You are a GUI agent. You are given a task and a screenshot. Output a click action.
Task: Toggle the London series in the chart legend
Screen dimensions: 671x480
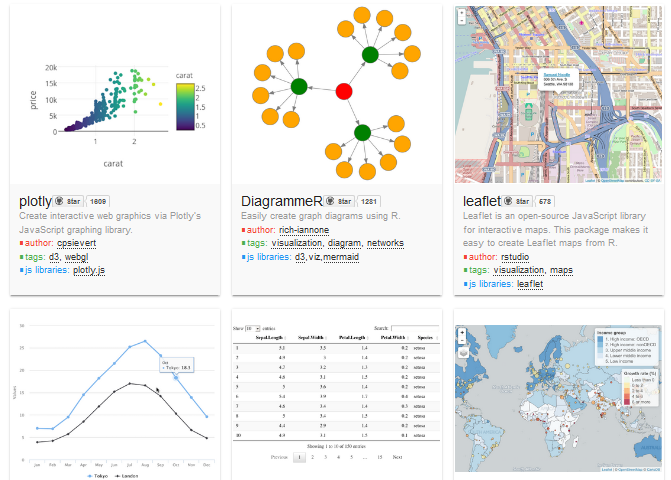(x=130, y=478)
